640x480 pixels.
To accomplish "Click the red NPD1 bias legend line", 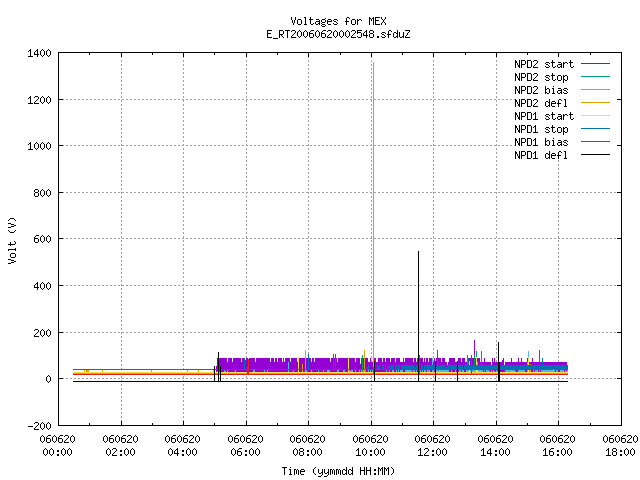I will click(x=595, y=142).
